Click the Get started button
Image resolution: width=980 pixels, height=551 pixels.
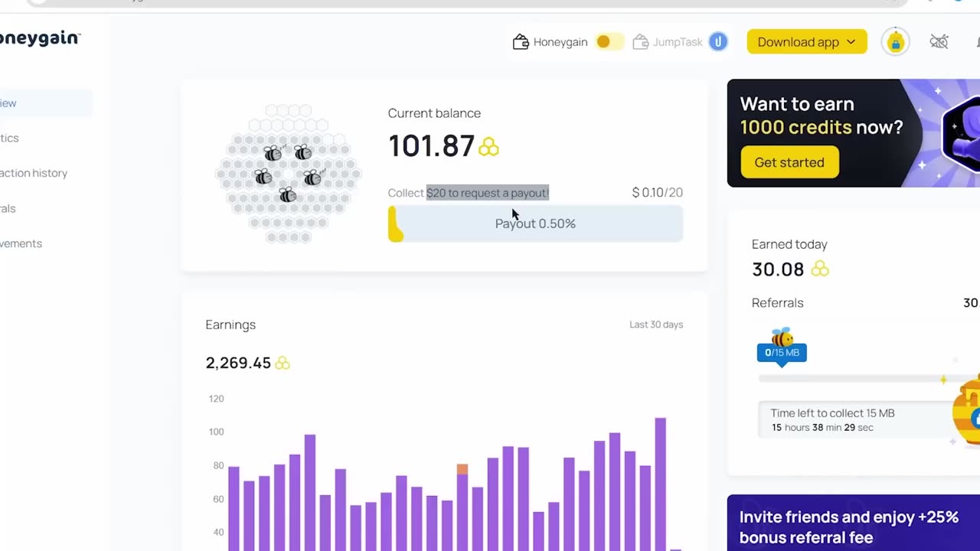tap(789, 162)
